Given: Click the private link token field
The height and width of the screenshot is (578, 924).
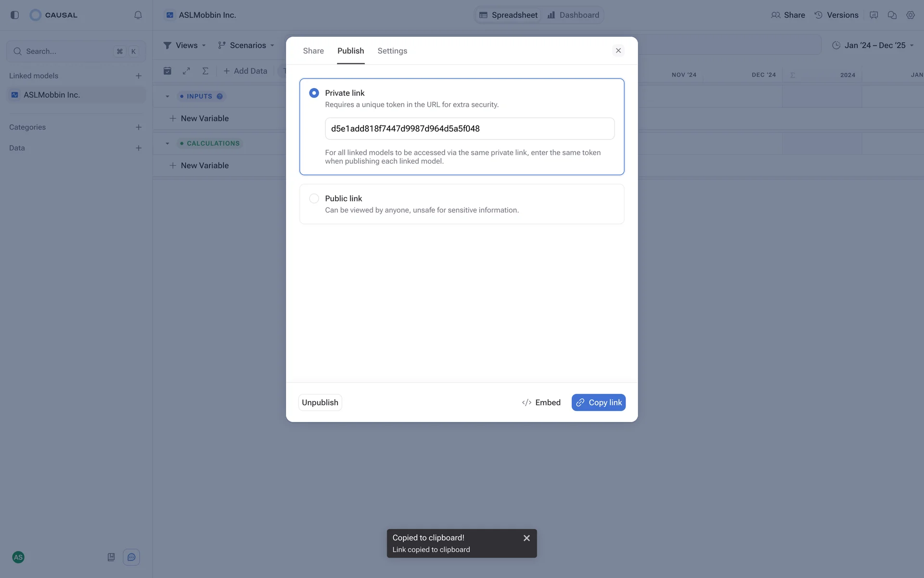Looking at the screenshot, I should (x=469, y=129).
